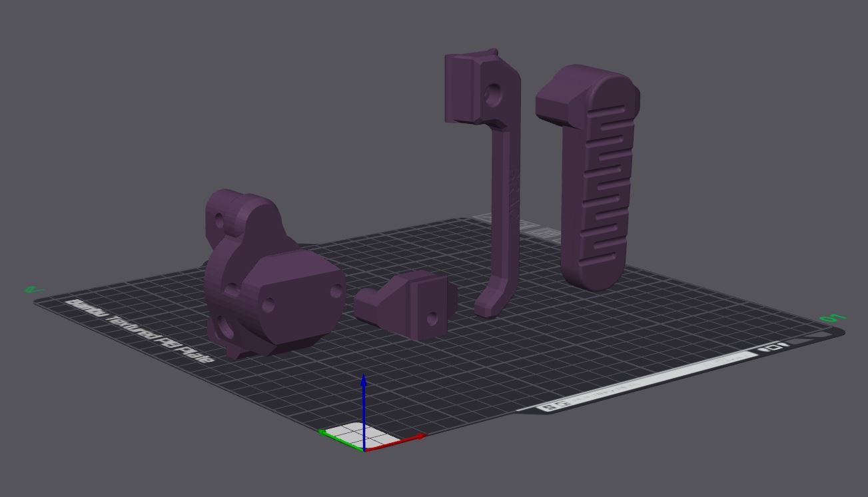This screenshot has height=497, width=868.
Task: Click the Bambu Textured PEI Plate label
Action: tap(141, 331)
